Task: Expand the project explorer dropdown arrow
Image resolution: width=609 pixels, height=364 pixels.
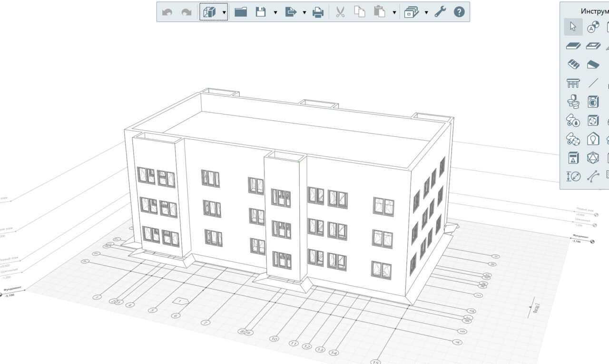Action: (x=426, y=12)
